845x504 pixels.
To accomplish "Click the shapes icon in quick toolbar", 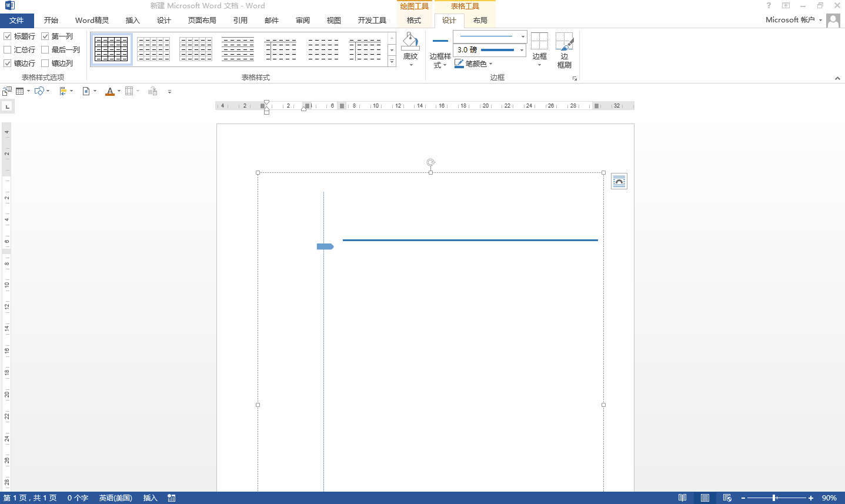I will pos(39,91).
